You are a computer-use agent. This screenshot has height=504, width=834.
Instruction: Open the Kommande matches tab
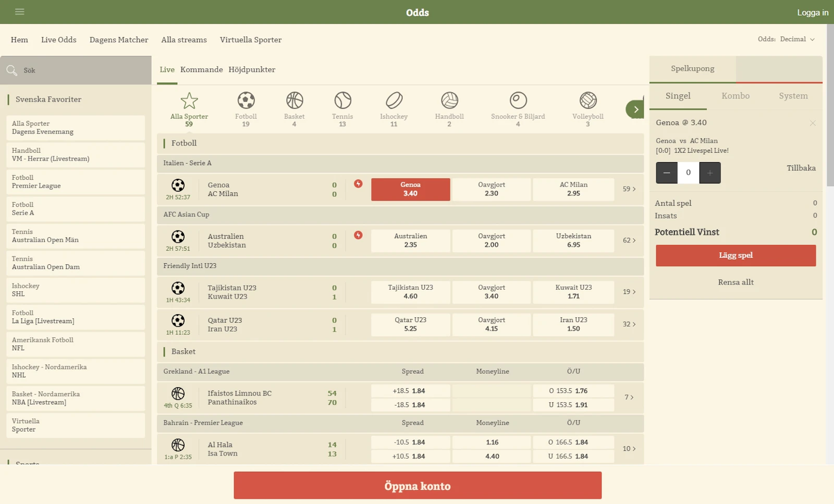click(x=201, y=69)
